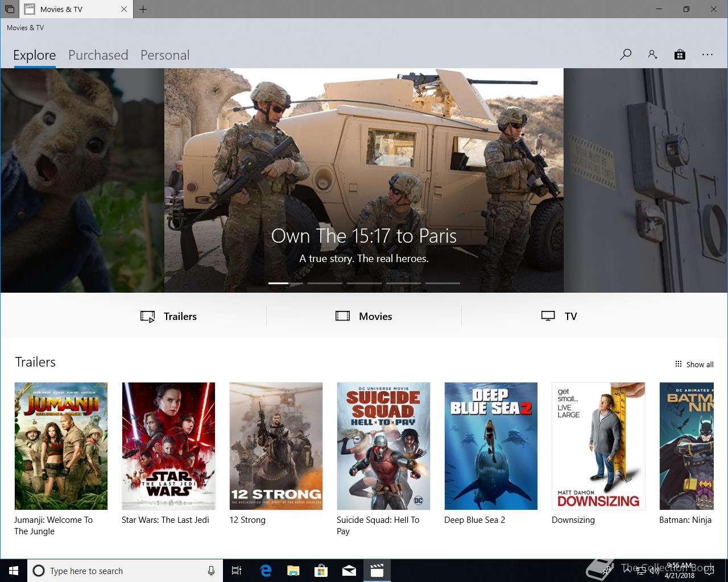The width and height of the screenshot is (728, 582).
Task: Click 'Suicide Squad: Hell To Pay' title
Action: pyautogui.click(x=378, y=526)
